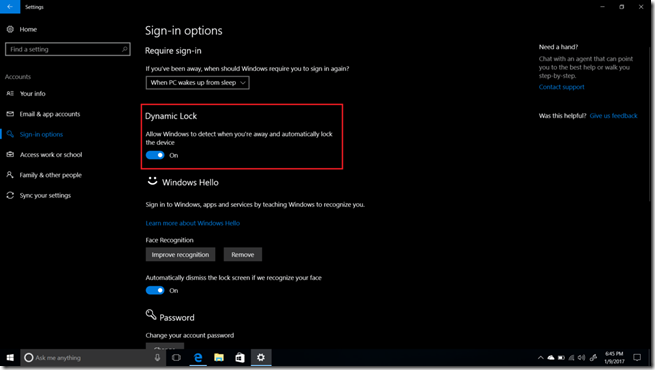Click the search magnifier in Find a setting
The height and width of the screenshot is (370, 655).
point(124,49)
